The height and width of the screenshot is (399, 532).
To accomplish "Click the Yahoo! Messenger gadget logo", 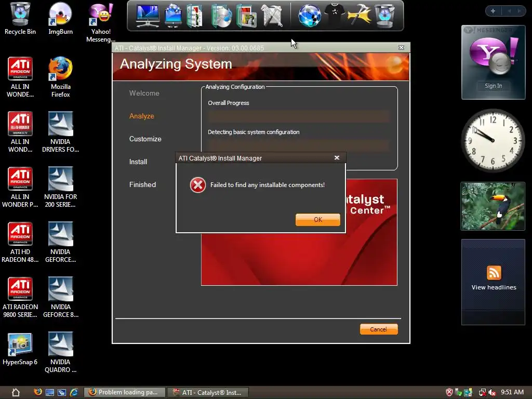I will click(x=494, y=55).
